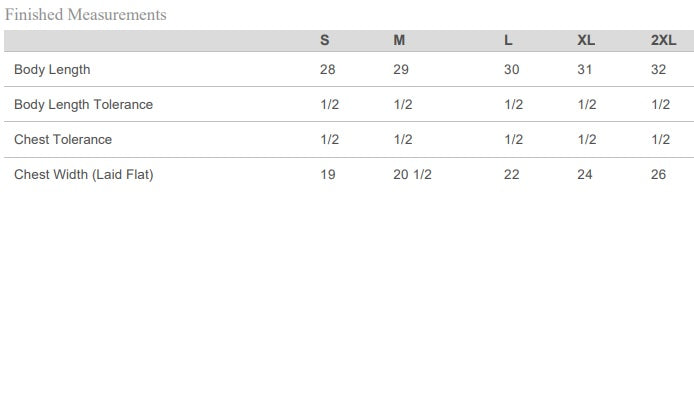
Task: Click the Finished Measurements heading
Action: click(x=86, y=15)
